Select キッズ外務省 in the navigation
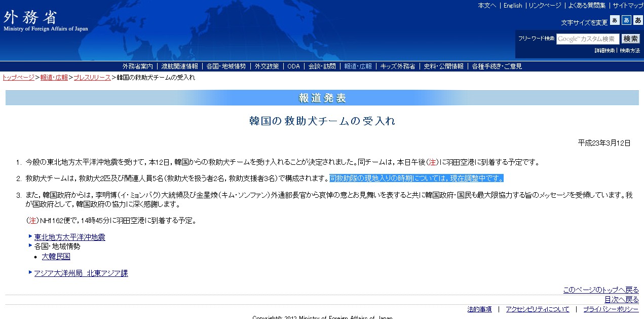This screenshot has height=319, width=644. tap(397, 66)
